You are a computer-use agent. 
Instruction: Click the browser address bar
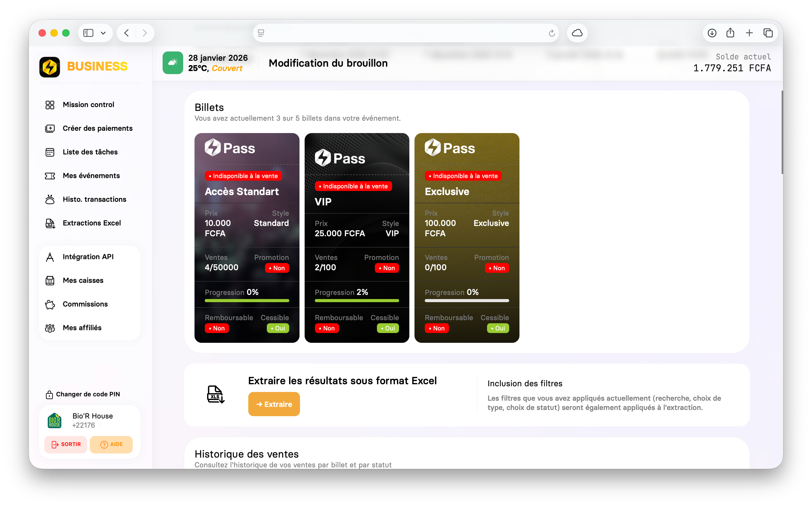pyautogui.click(x=405, y=33)
